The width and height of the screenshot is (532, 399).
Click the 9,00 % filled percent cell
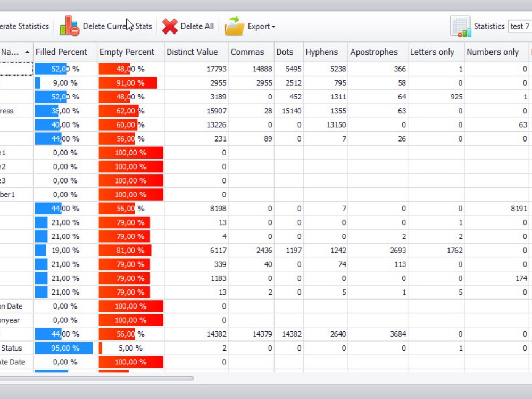tap(65, 83)
